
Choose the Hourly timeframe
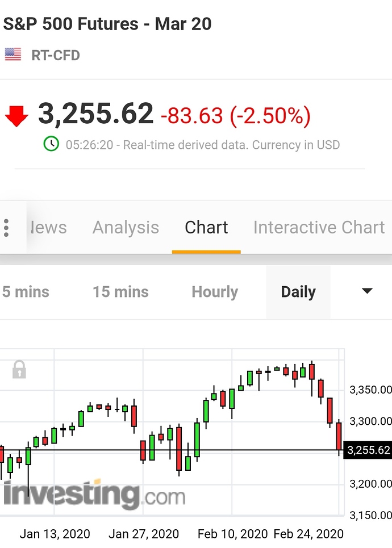click(x=215, y=292)
